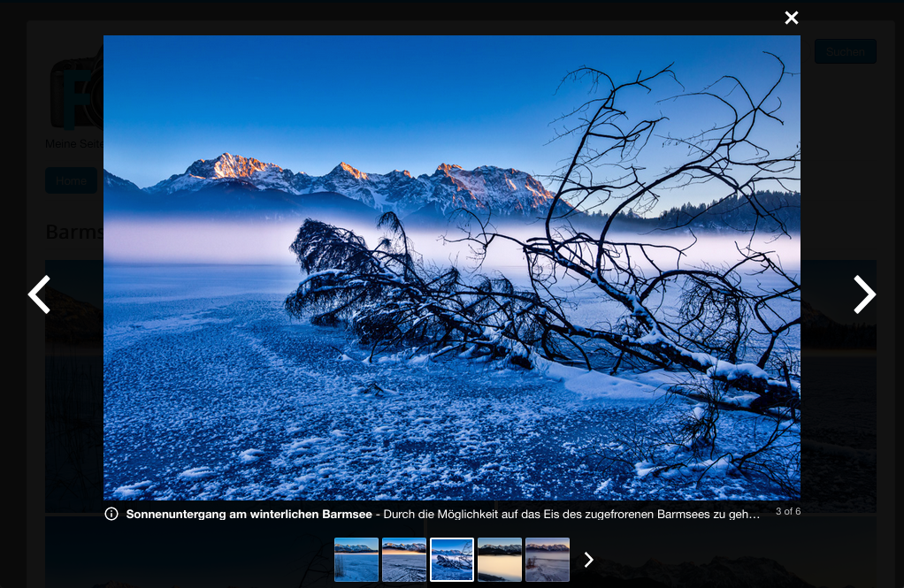Go to the previous image with left arrow
Image resolution: width=904 pixels, height=588 pixels.
pos(39,294)
